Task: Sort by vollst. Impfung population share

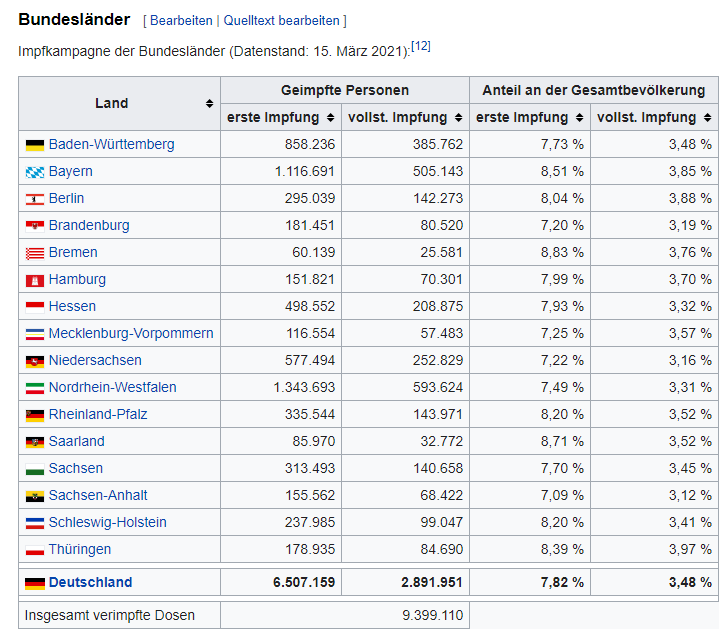Action: tap(706, 118)
